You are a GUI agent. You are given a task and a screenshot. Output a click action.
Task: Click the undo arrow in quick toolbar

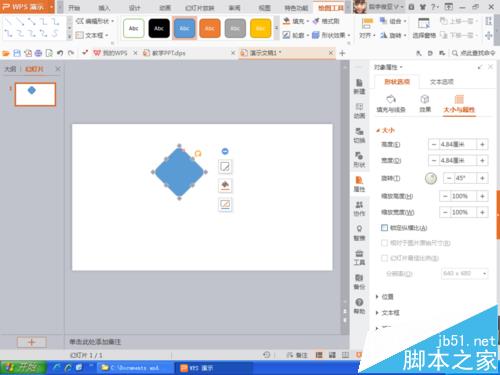point(60,53)
